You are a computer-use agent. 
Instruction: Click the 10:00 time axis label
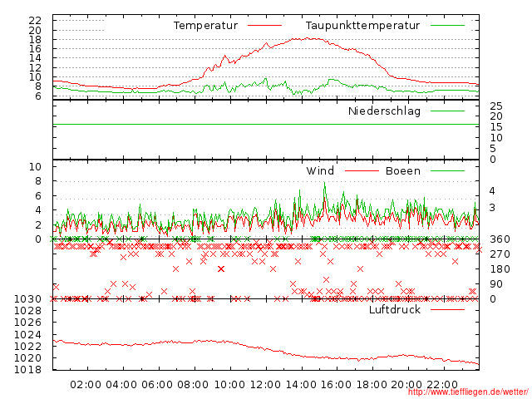pos(229,385)
